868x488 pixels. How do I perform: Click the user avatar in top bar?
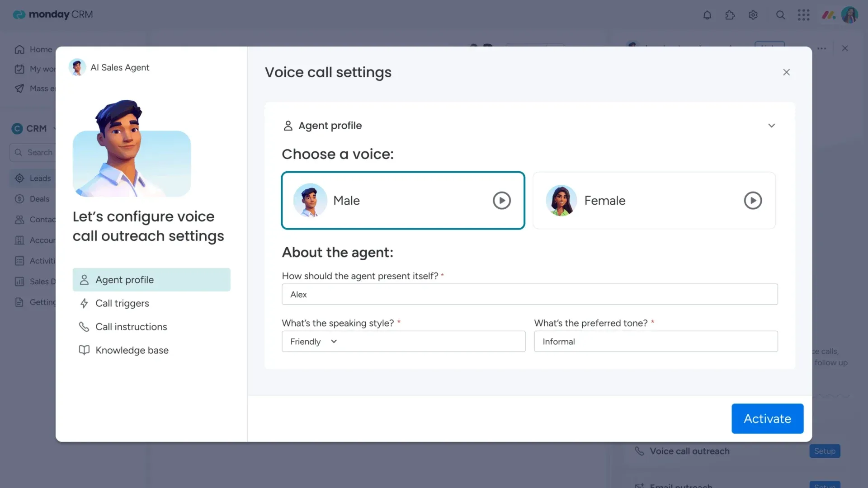pyautogui.click(x=849, y=15)
